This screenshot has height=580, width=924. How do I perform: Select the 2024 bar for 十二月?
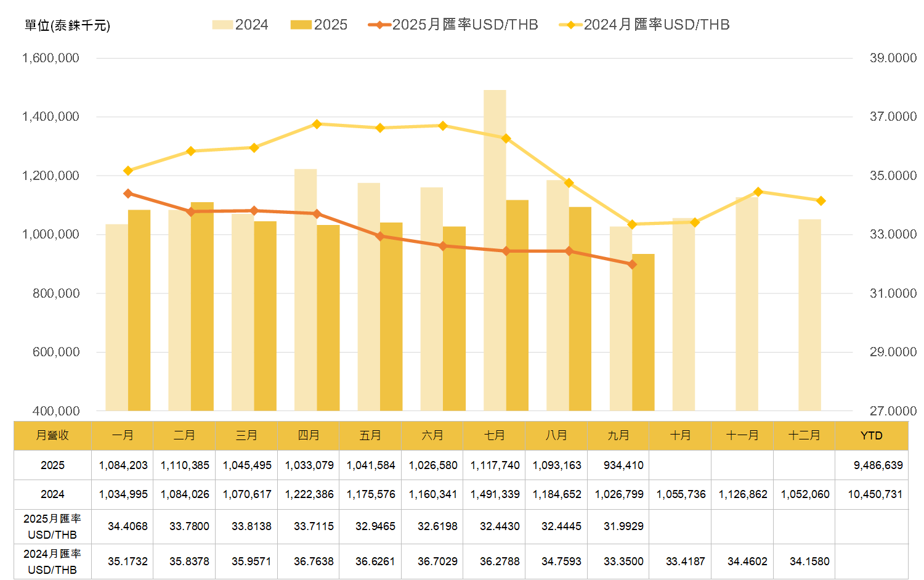point(809,314)
